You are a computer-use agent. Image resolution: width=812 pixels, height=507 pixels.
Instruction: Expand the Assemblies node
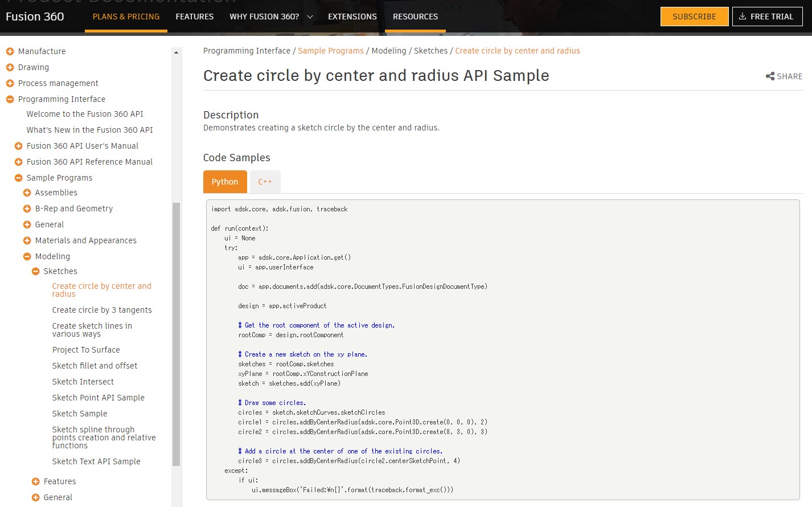click(27, 193)
